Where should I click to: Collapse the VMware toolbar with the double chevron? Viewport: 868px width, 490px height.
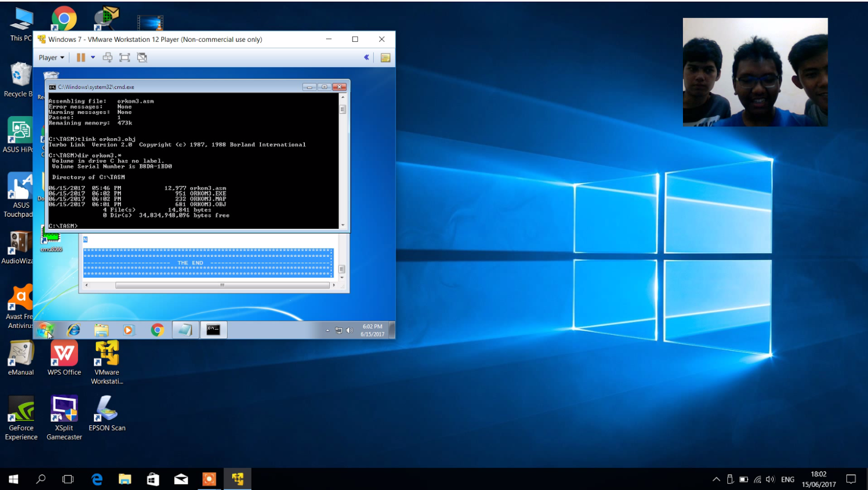[367, 57]
